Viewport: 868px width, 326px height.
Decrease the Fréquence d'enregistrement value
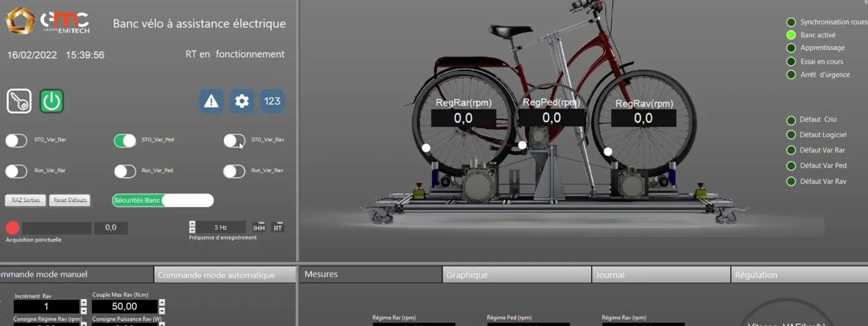(x=192, y=231)
